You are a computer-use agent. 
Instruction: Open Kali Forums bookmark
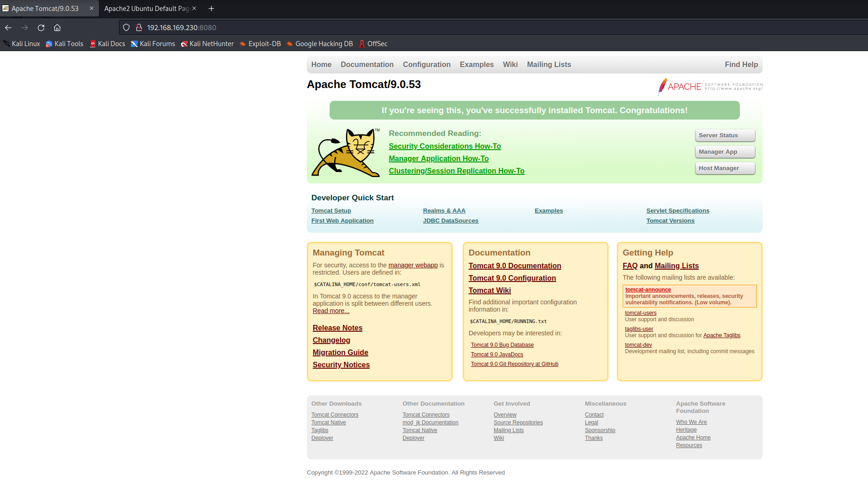[x=153, y=44]
